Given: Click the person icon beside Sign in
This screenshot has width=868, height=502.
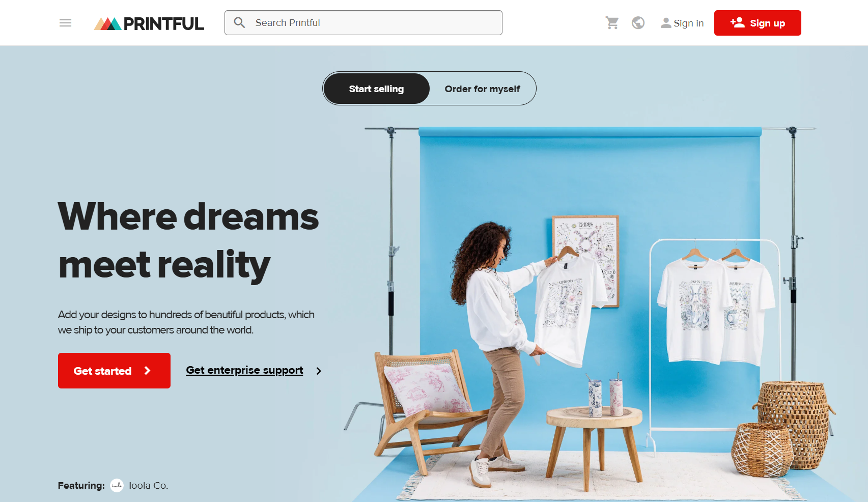Looking at the screenshot, I should tap(666, 23).
